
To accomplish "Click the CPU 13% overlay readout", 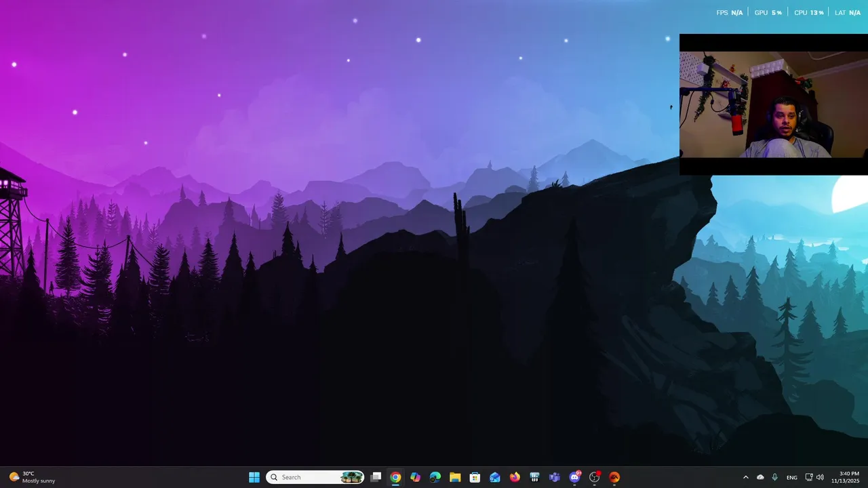I will click(x=809, y=13).
